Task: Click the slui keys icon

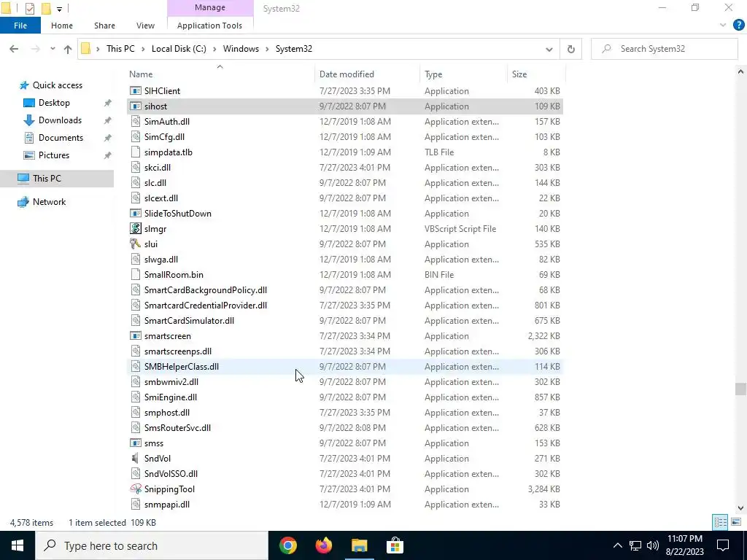Action: 136,244
